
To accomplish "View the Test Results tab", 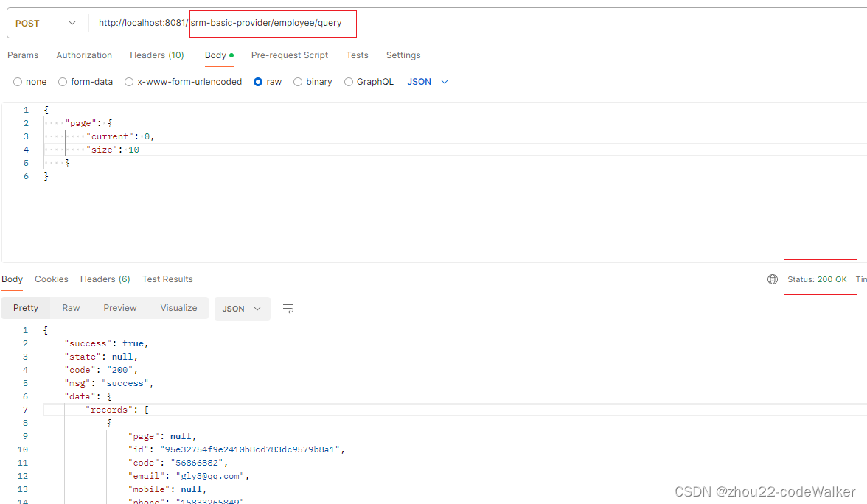I will pos(167,279).
